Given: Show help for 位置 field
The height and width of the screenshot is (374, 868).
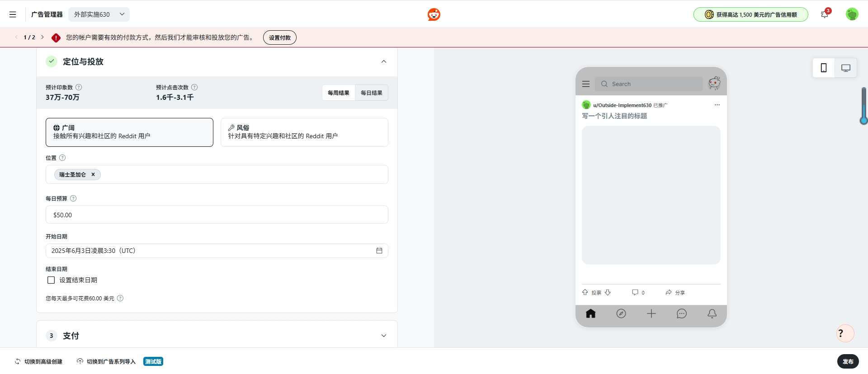Looking at the screenshot, I should 62,158.
